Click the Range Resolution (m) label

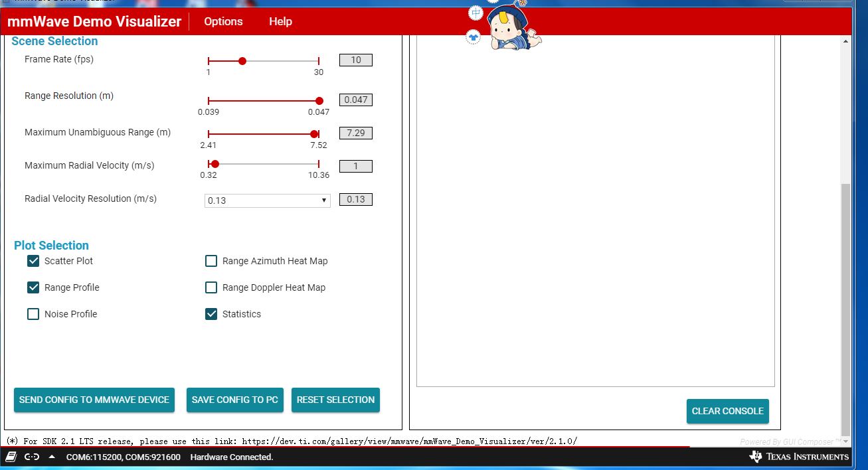point(69,96)
